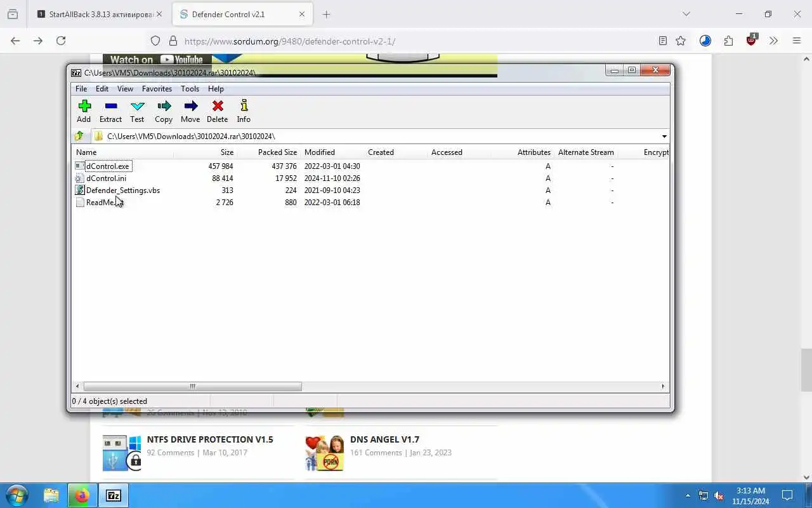Click the Firefox taskbar icon
This screenshot has width=812, height=508.
pyautogui.click(x=82, y=495)
